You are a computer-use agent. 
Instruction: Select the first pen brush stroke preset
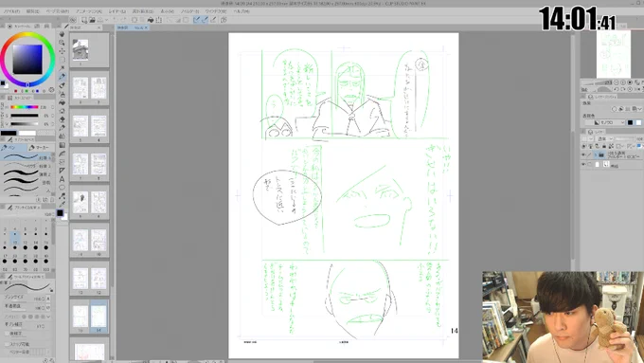tap(27, 157)
